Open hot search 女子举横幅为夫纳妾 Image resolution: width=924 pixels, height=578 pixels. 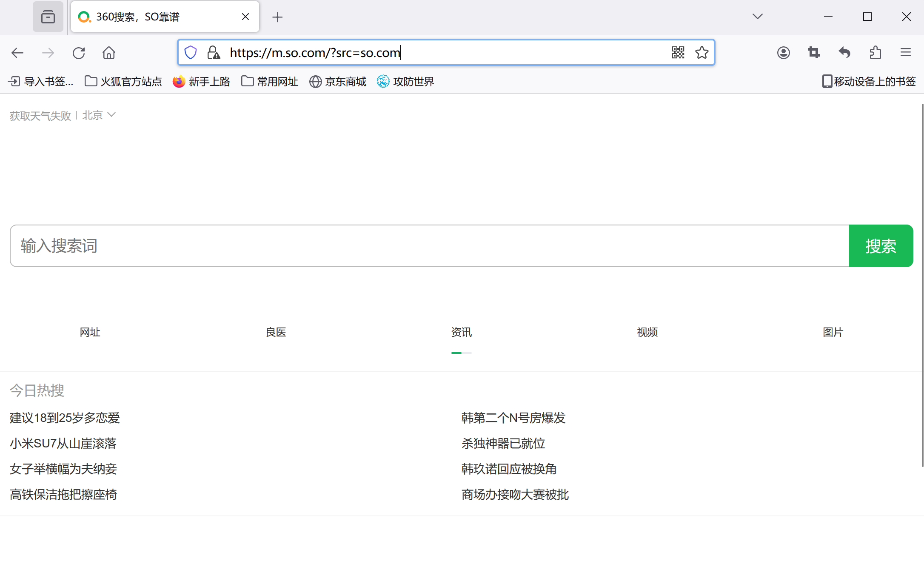(63, 469)
